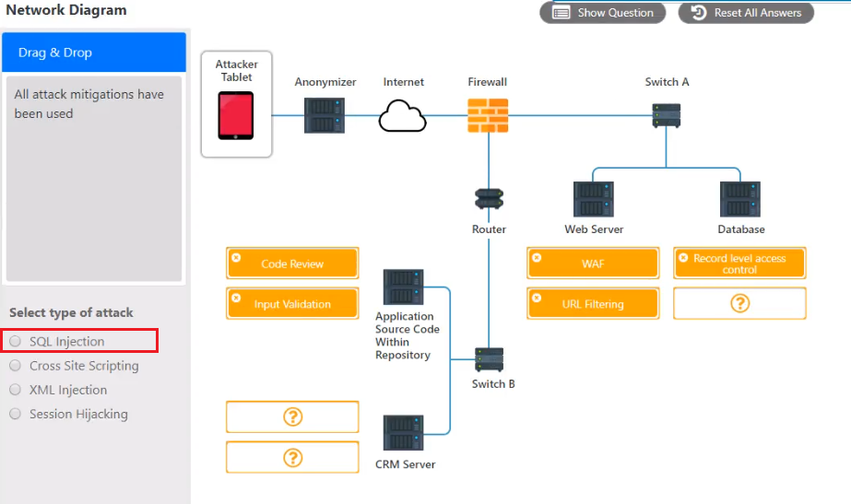Click the upper question mark slot beside CRM Server
The height and width of the screenshot is (504, 851).
click(x=292, y=416)
